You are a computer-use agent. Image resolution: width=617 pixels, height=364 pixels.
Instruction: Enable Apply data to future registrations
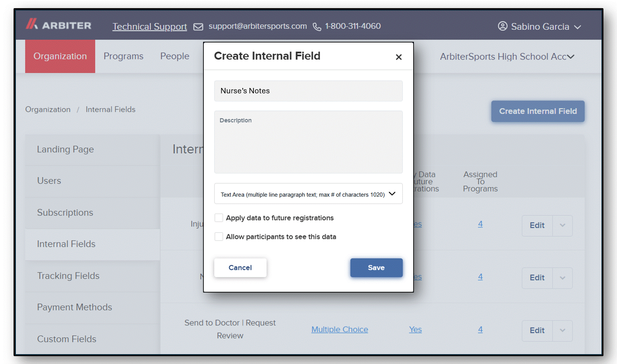point(219,218)
